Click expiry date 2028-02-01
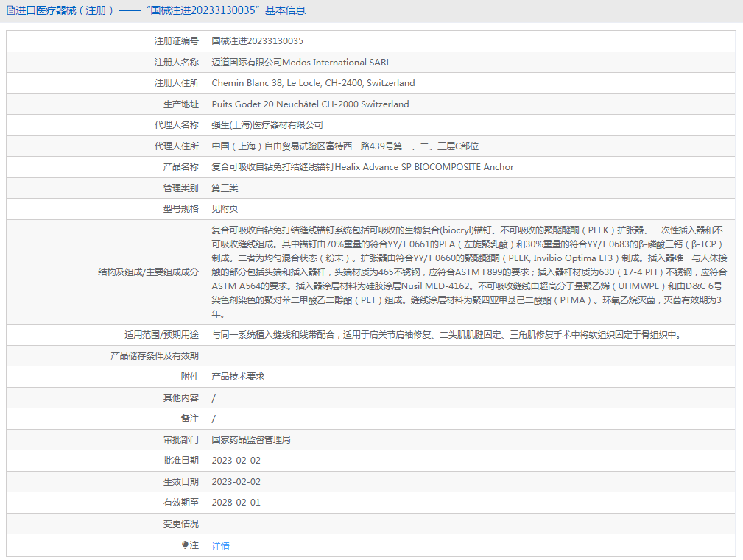 point(236,503)
